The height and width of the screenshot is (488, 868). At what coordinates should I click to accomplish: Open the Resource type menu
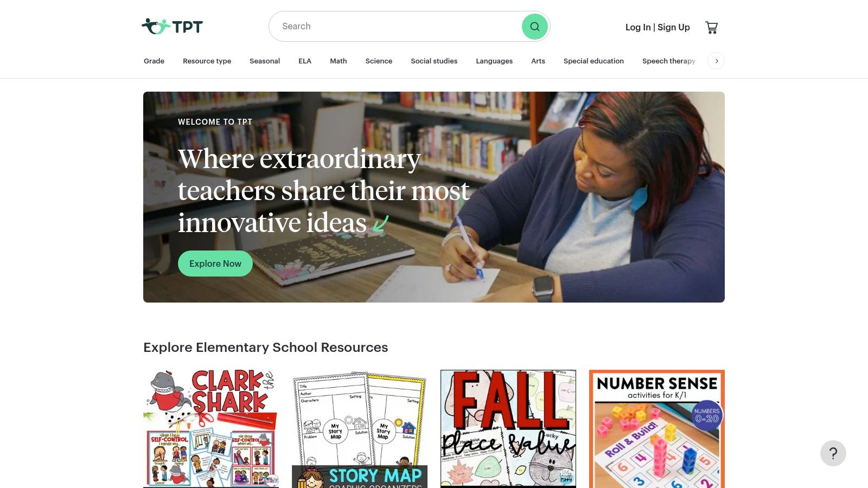coord(207,61)
